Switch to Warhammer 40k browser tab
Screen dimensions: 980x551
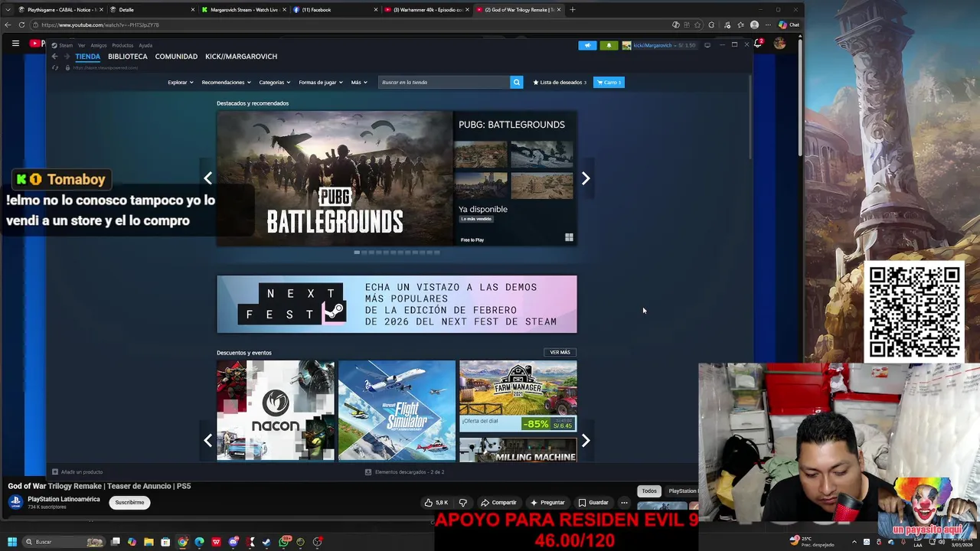[426, 10]
